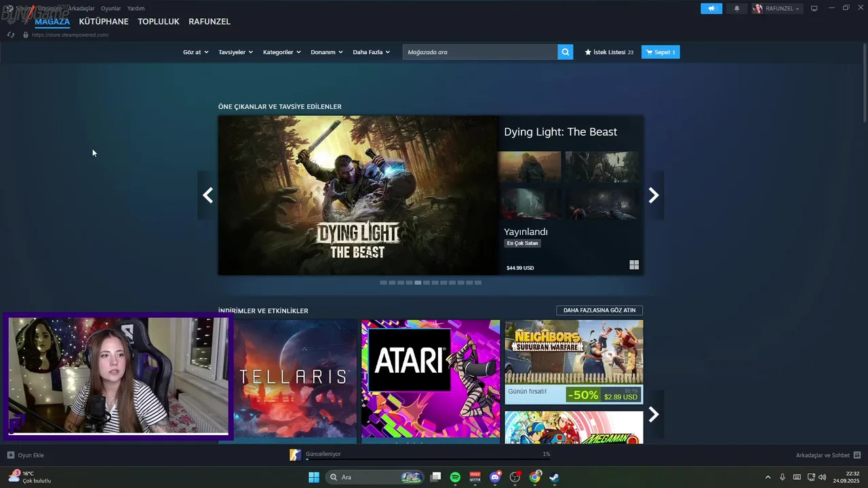Open the Neighbors Suburban Warfare deal
Image resolution: width=868 pixels, height=488 pixels.
pyautogui.click(x=574, y=362)
